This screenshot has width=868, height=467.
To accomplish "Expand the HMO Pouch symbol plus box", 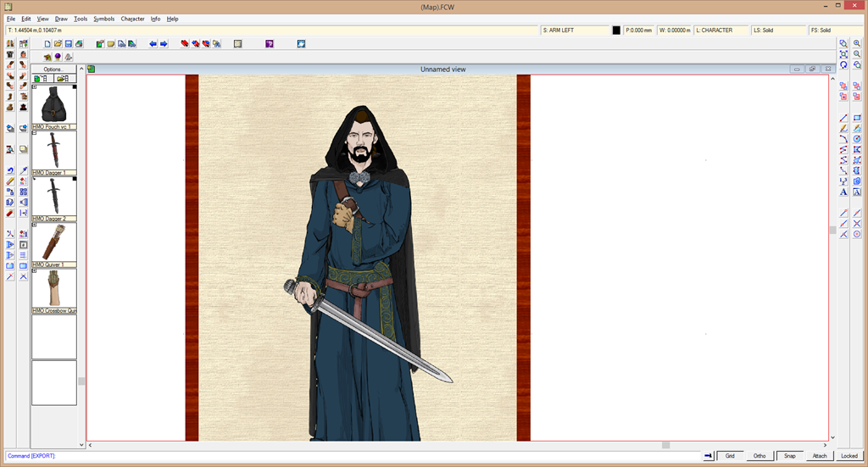I will [x=34, y=86].
